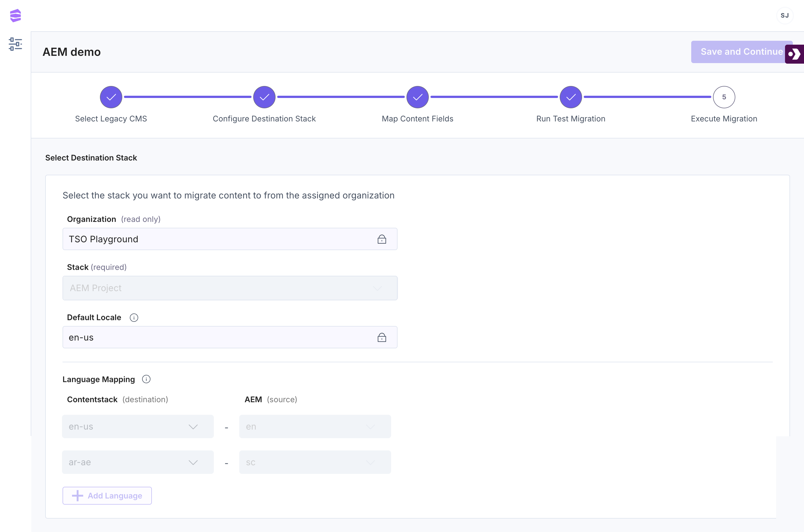Click the Language Mapping info icon

pos(146,379)
